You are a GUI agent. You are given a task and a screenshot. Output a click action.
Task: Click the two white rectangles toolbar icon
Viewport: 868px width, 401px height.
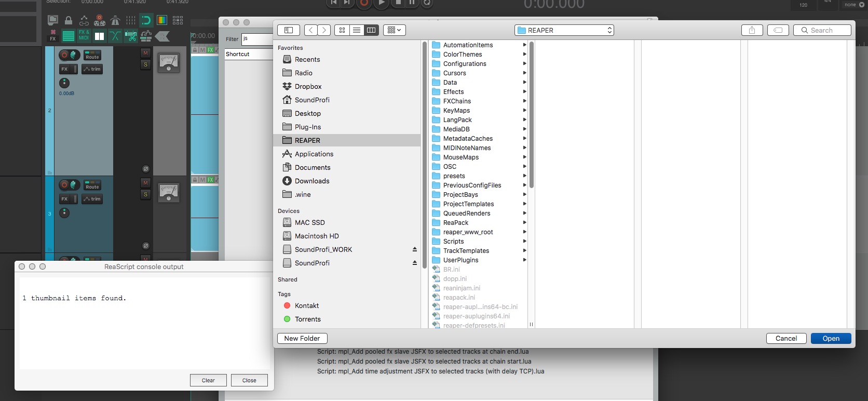[99, 36]
